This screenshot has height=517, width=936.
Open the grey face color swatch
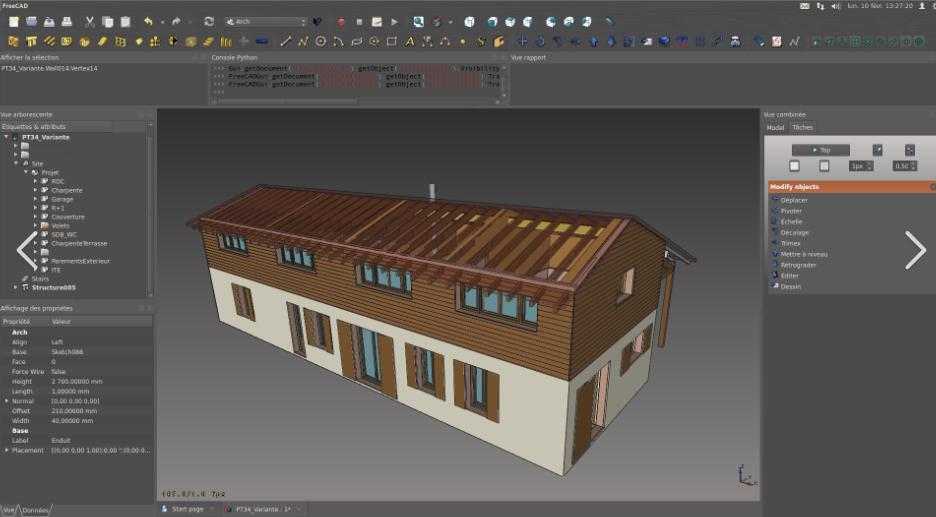point(824,165)
